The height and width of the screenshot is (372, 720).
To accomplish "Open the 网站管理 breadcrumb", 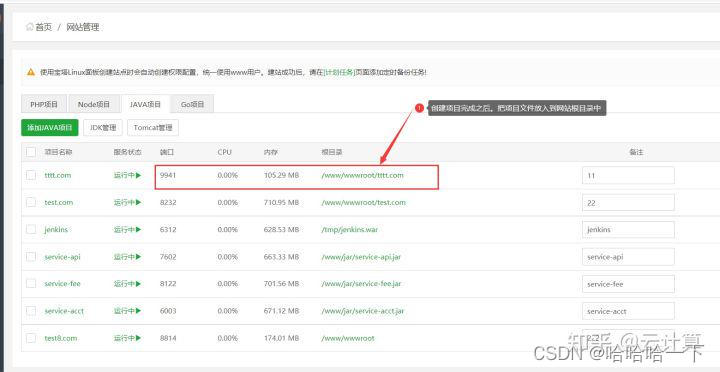I will pyautogui.click(x=83, y=27).
